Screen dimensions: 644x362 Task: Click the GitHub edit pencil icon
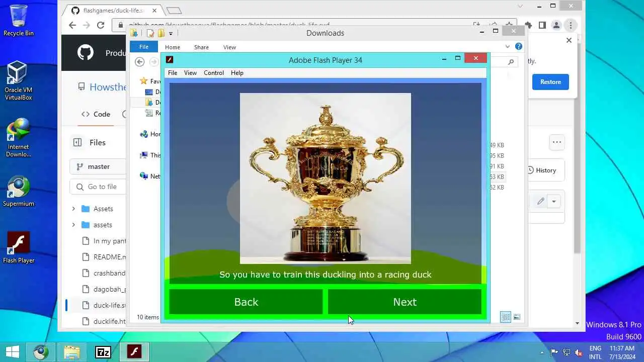540,202
